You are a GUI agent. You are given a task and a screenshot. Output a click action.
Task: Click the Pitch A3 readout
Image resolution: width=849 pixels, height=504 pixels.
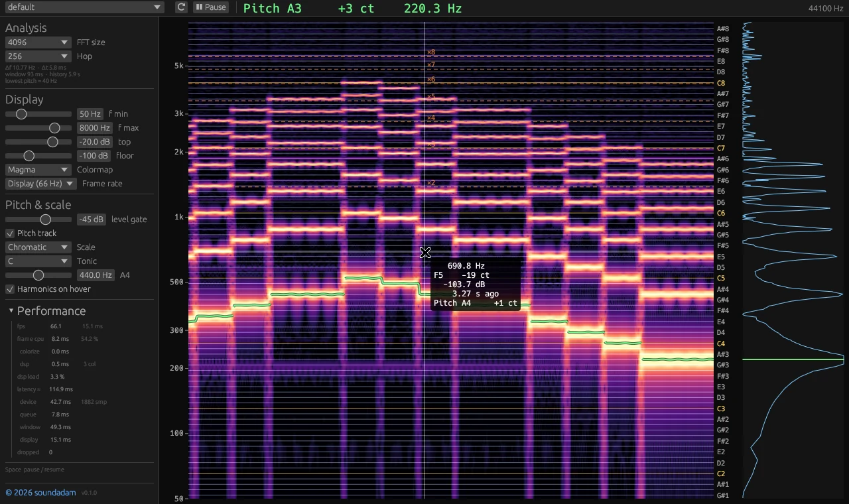click(x=272, y=9)
